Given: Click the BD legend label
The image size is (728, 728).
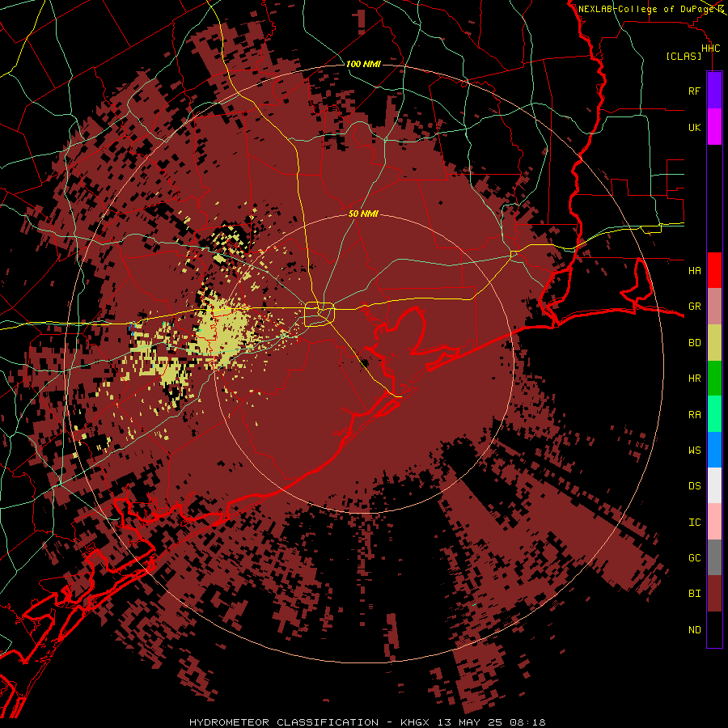Looking at the screenshot, I should (694, 343).
